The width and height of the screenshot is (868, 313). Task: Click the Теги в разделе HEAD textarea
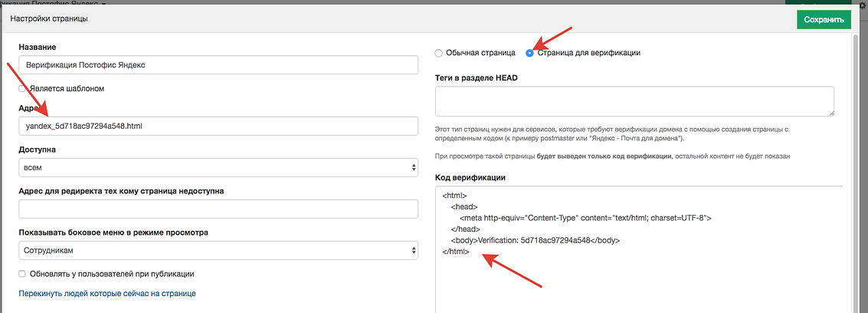635,101
